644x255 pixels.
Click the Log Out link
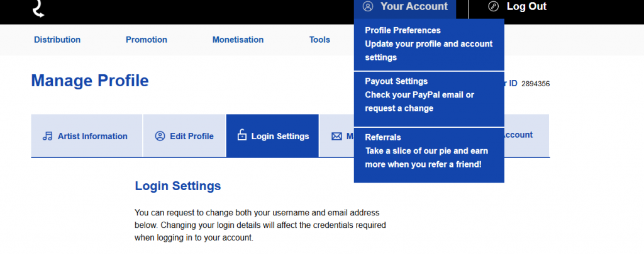(526, 6)
